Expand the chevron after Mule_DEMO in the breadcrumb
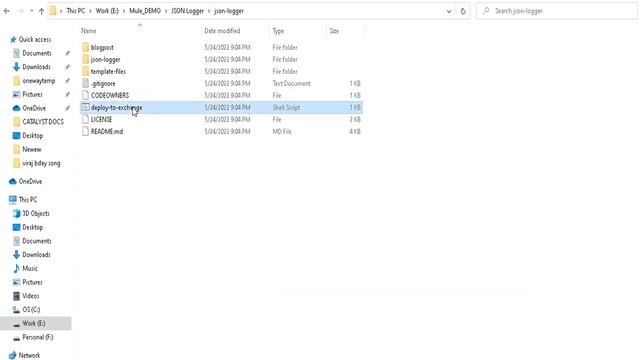This screenshot has height=360, width=640. 166,11
